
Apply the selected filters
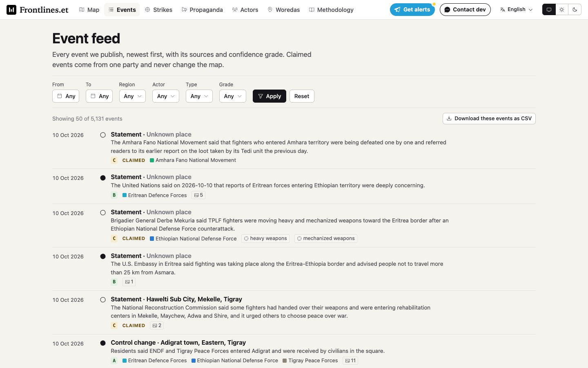point(269,96)
